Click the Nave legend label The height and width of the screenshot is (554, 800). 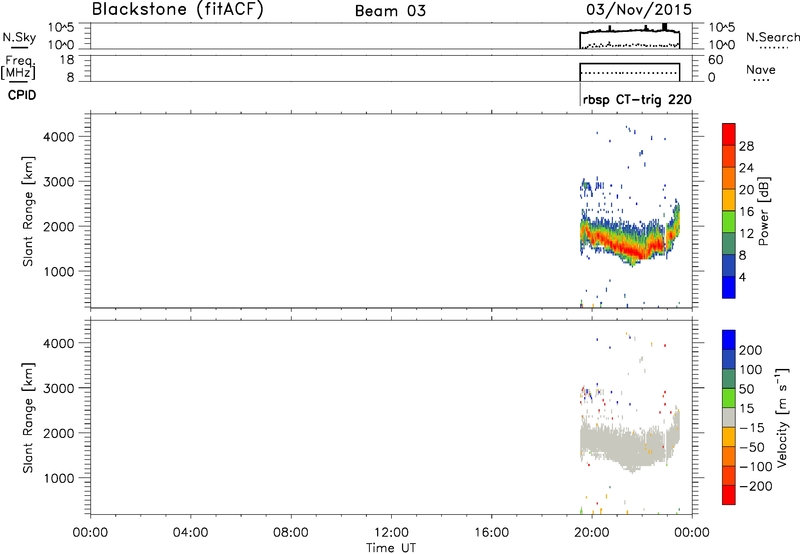[761, 69]
